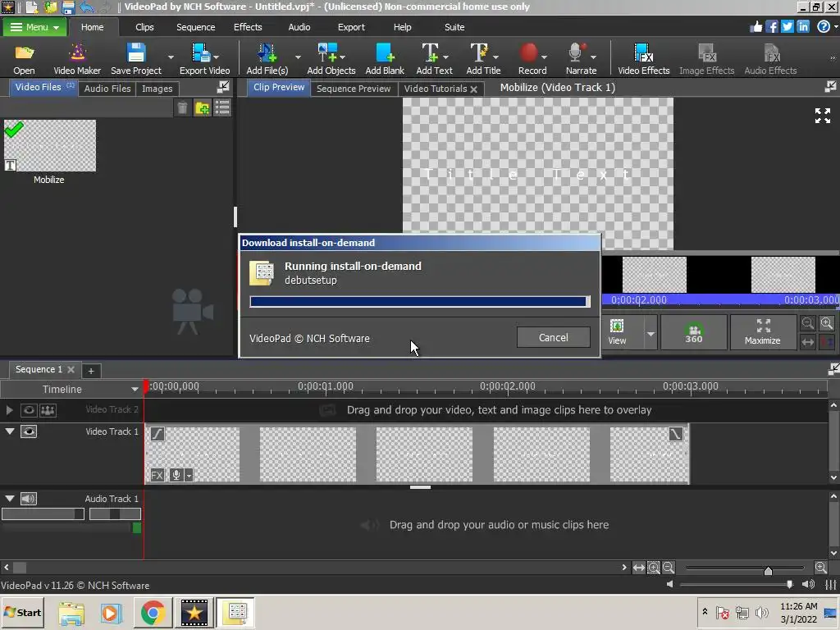Click the Narrate microphone icon

pyautogui.click(x=577, y=53)
